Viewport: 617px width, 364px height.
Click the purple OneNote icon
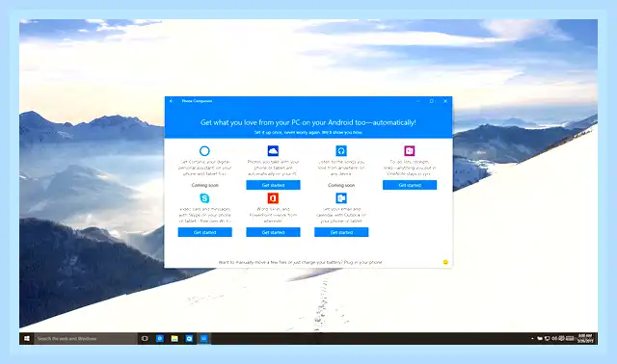410,150
